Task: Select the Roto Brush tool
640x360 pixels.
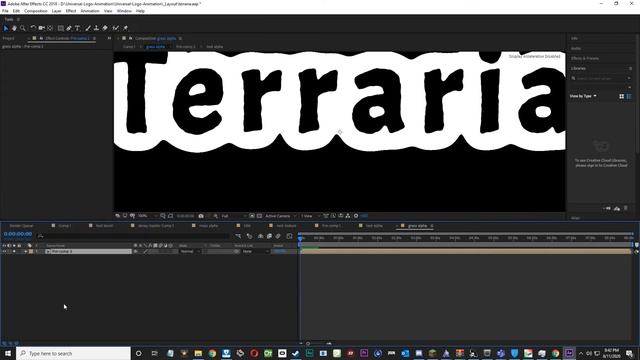Action: (x=116, y=28)
